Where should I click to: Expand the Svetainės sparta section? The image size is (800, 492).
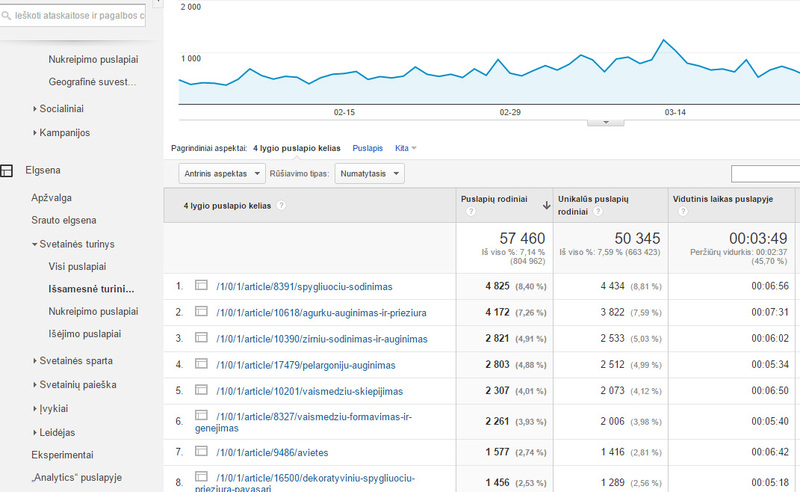coord(72,361)
